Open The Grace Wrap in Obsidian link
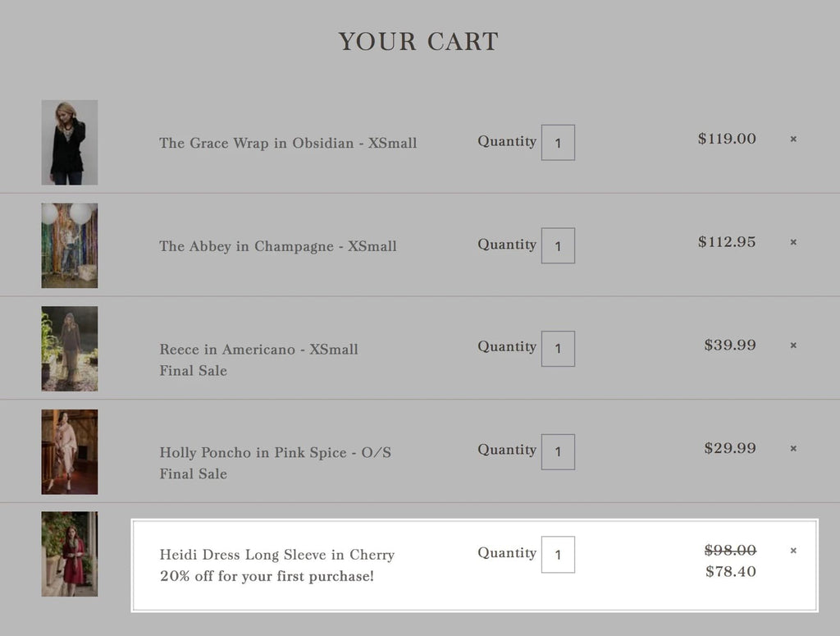 pos(288,143)
